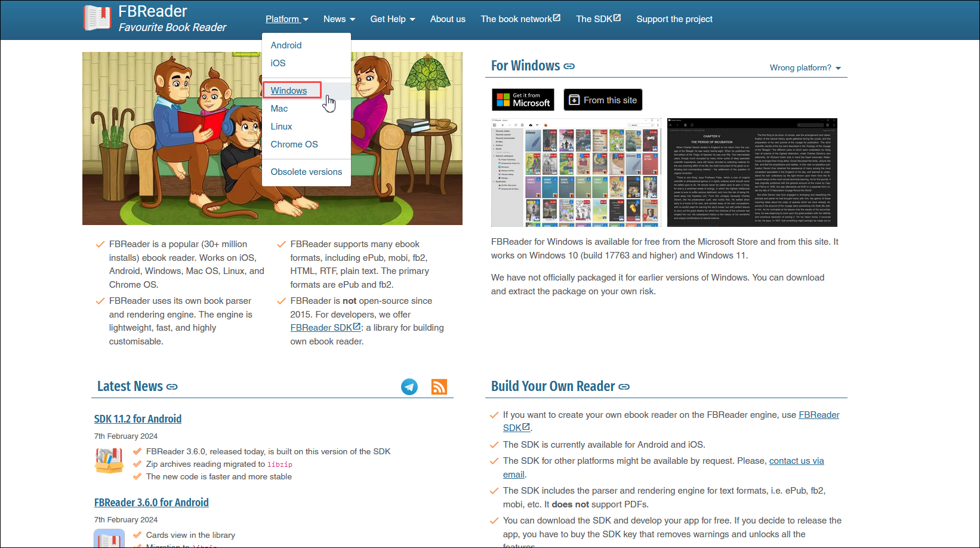Click the Build Your Own Reader heading

tap(553, 387)
